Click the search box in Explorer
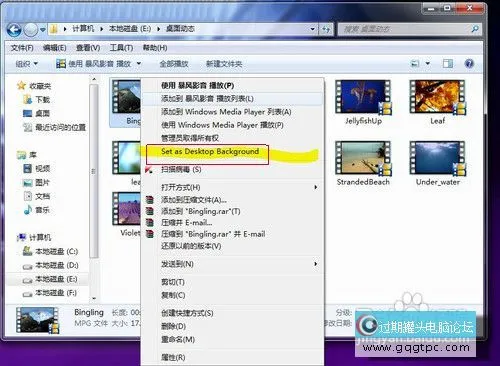500x366 pixels. click(x=410, y=29)
